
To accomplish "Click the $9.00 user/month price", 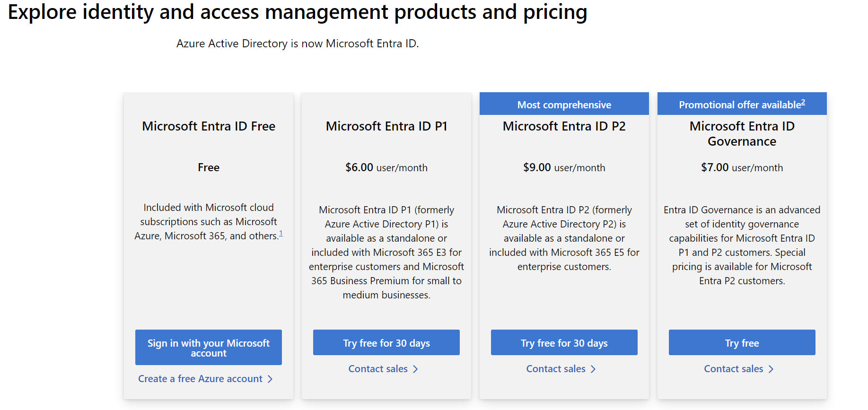I will coord(564,167).
